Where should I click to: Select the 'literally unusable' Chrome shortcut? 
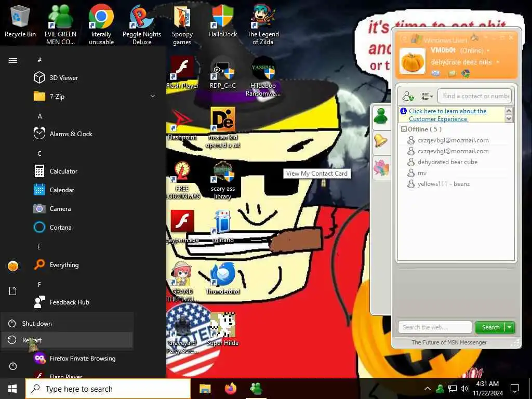[x=101, y=24]
